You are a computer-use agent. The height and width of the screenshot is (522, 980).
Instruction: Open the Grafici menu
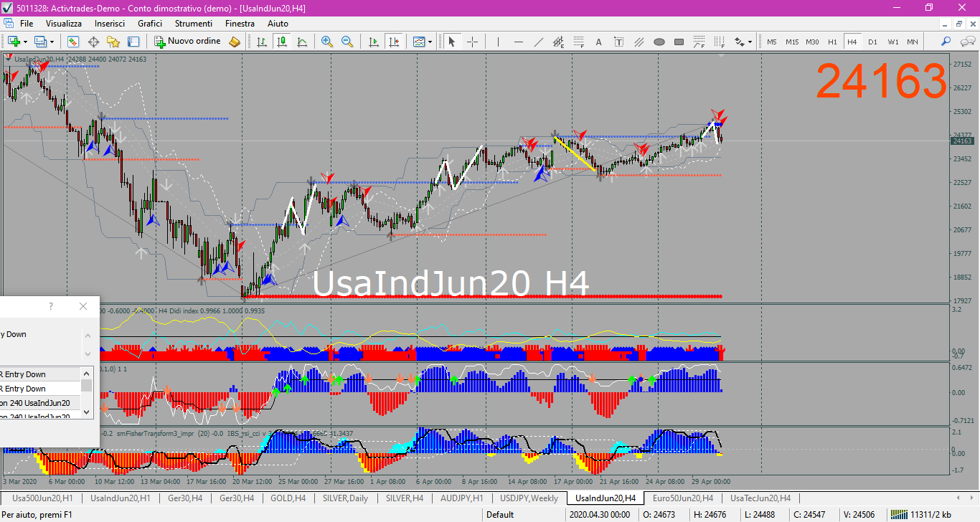150,24
